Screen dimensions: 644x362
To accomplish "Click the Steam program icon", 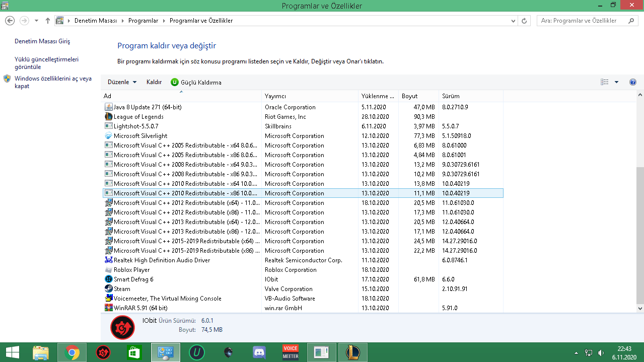I will pos(108,288).
